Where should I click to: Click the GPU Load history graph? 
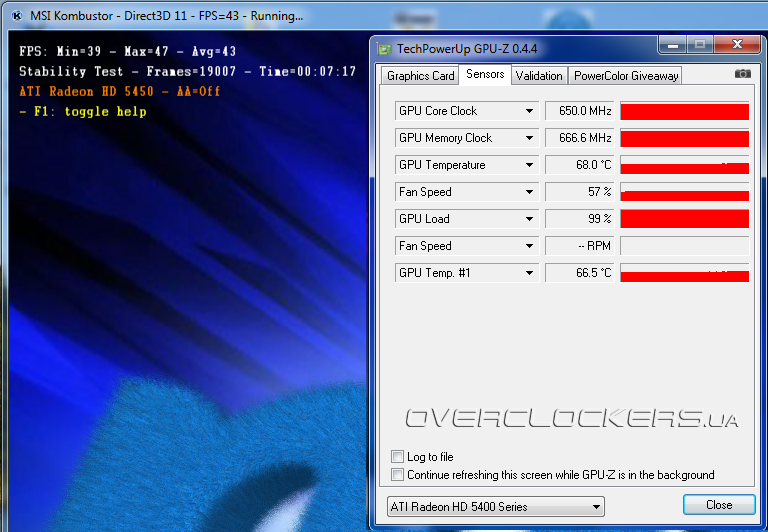click(x=684, y=219)
